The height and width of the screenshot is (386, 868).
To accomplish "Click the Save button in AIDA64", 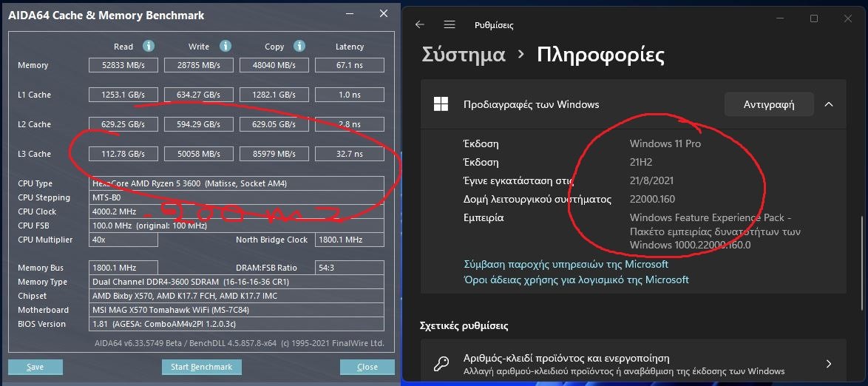I will click(x=35, y=367).
